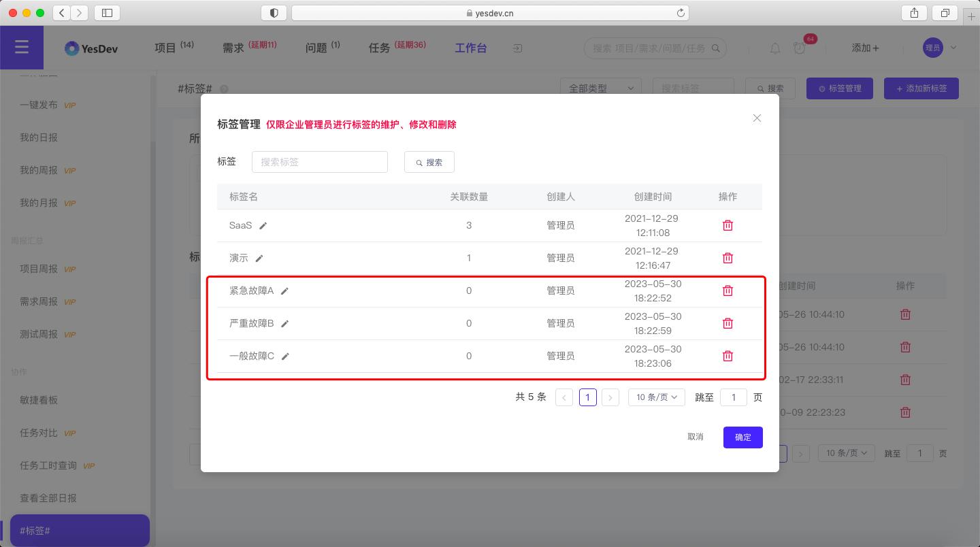Switch to the 工作台 navigation tab
Screen dimensions: 980x547
(470, 48)
